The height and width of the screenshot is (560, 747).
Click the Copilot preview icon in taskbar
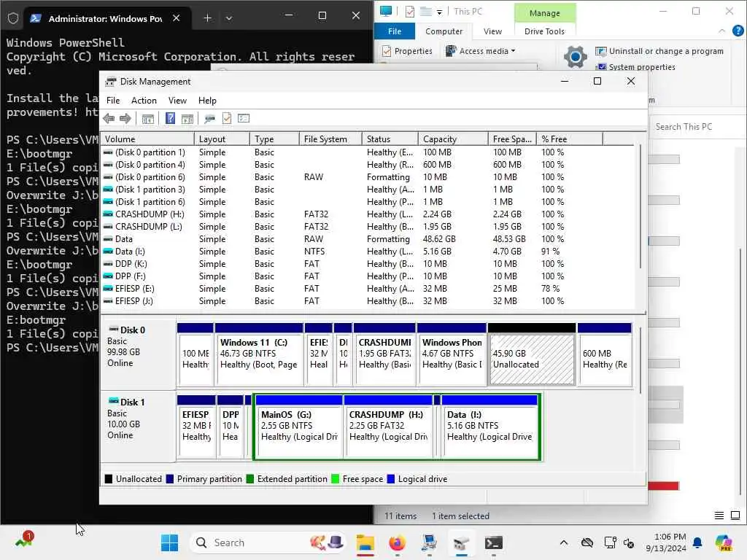(x=724, y=542)
